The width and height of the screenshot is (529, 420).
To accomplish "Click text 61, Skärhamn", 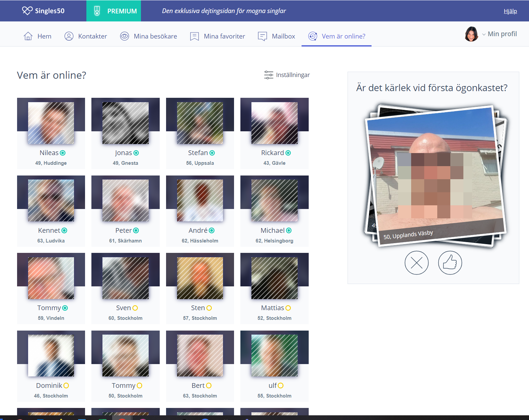I will (126, 241).
